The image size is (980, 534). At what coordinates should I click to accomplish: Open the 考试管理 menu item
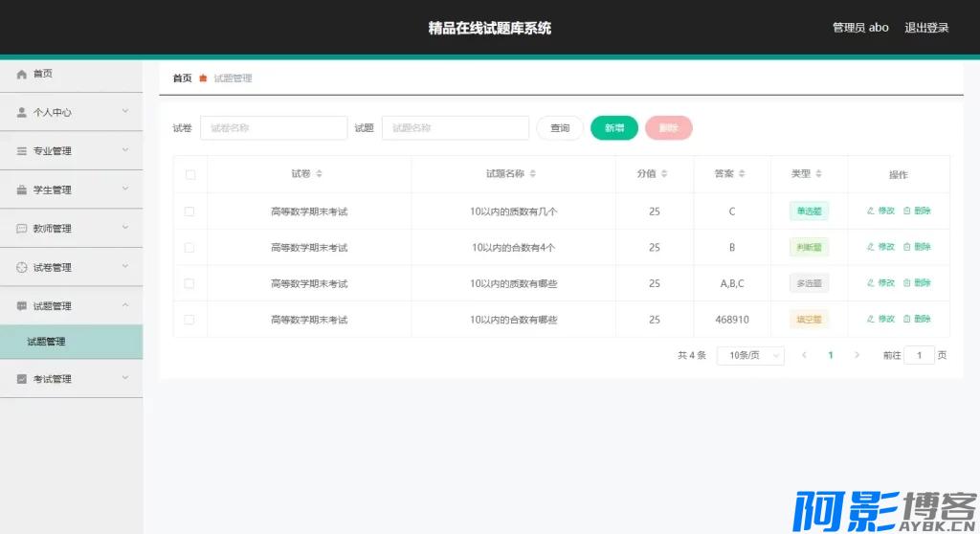[x=71, y=379]
